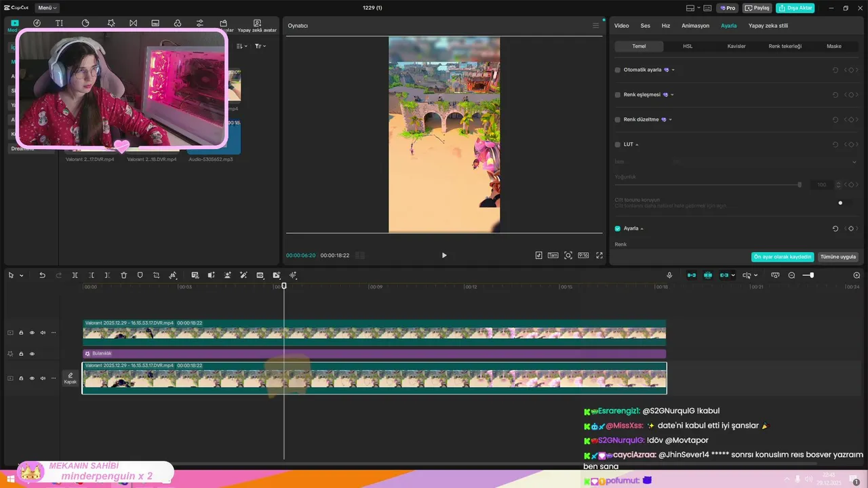Click the Tümüne uygula button

click(838, 257)
